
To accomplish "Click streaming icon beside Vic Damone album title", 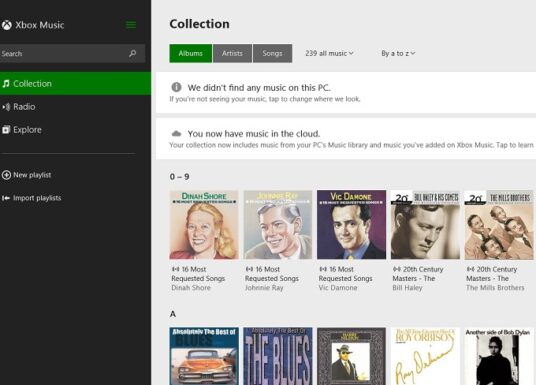I will pyautogui.click(x=323, y=269).
